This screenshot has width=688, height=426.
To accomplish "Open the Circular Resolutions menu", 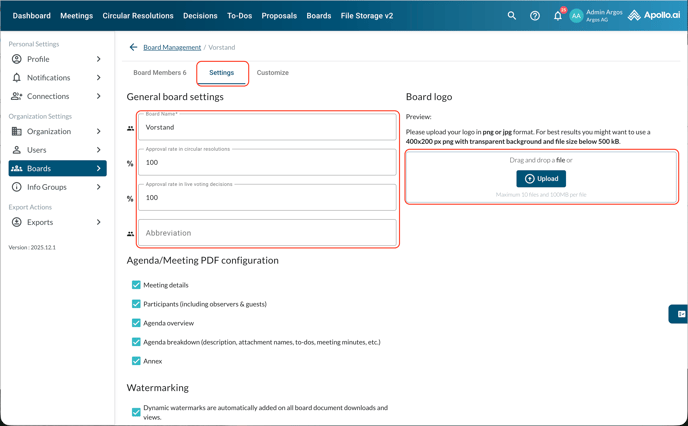I will tap(138, 16).
